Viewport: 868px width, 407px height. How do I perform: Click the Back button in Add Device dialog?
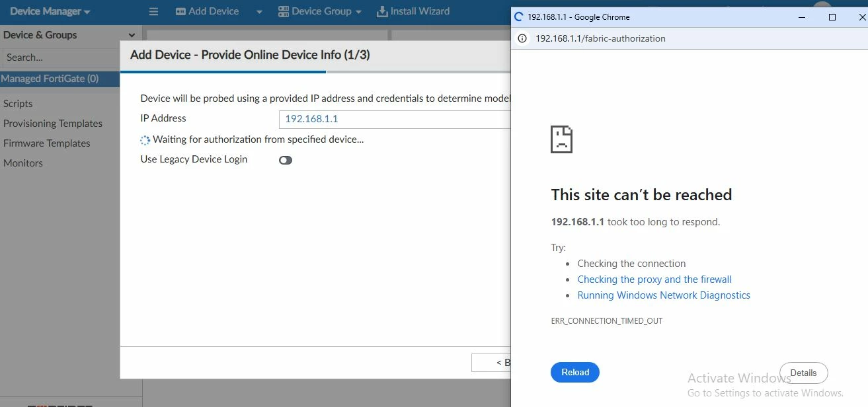[x=491, y=363]
